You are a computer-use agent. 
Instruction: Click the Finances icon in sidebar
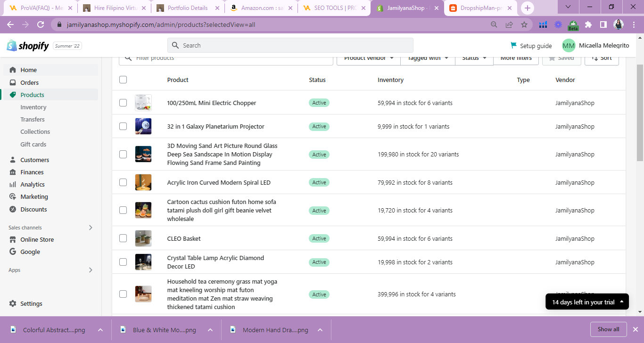[x=13, y=172]
